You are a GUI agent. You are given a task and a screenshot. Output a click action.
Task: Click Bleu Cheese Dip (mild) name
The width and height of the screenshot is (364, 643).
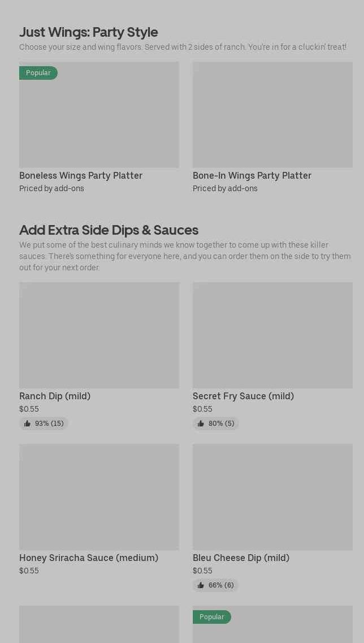point(241,558)
